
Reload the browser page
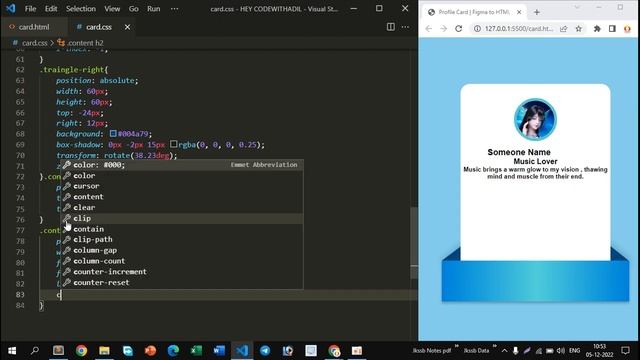[x=458, y=29]
